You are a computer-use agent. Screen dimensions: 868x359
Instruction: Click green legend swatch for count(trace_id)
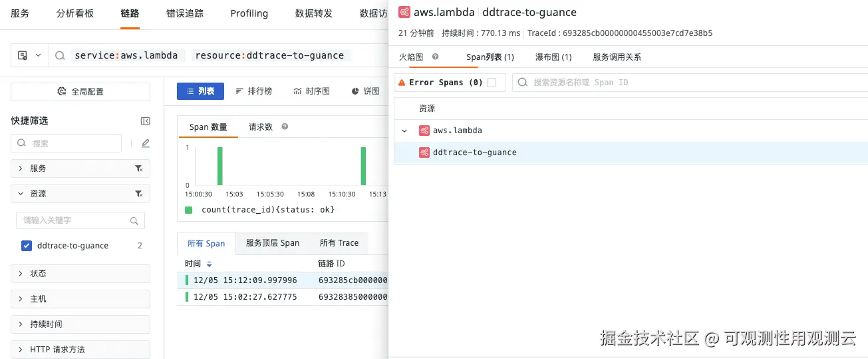pyautogui.click(x=188, y=210)
